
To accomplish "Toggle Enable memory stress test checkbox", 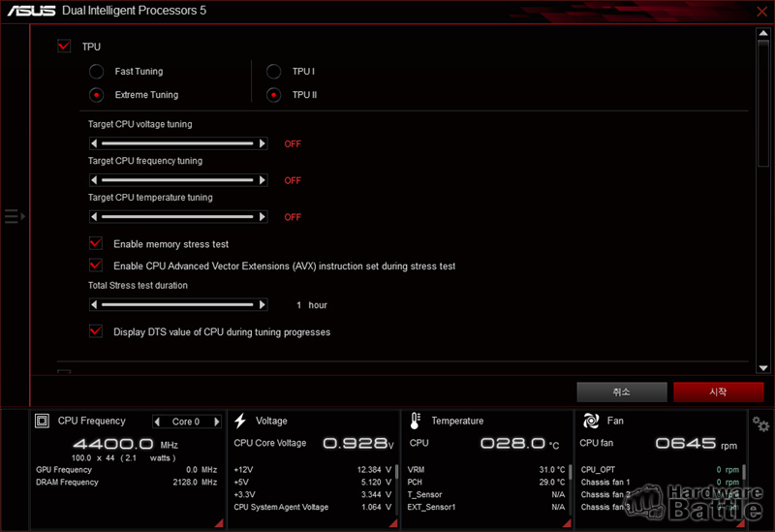I will point(96,243).
